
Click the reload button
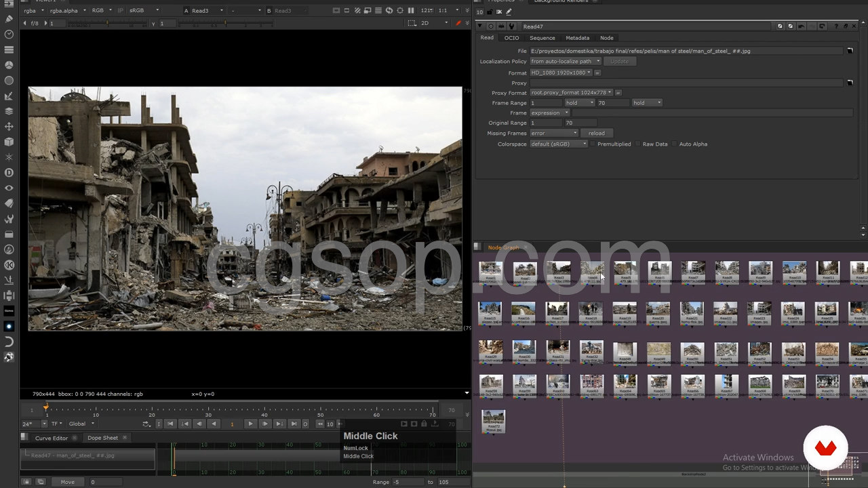[596, 133]
